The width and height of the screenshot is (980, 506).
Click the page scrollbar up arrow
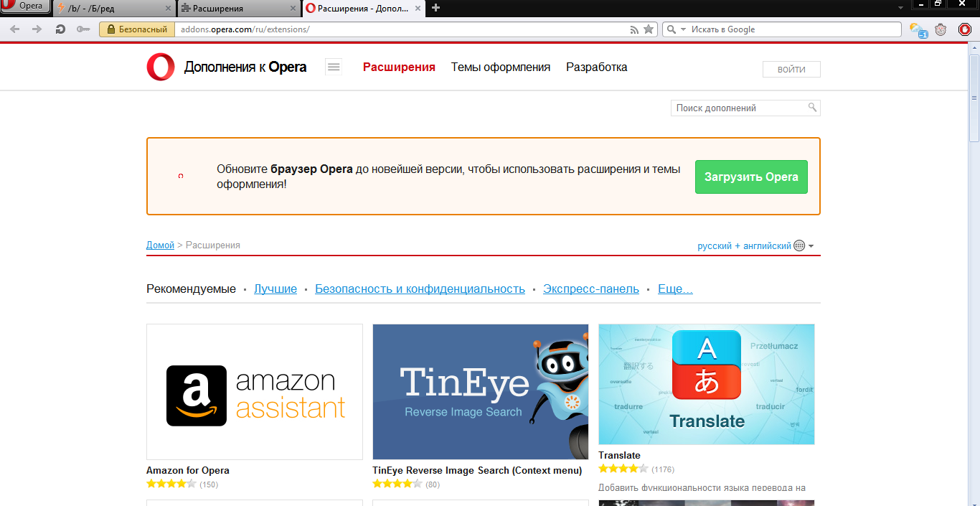974,49
